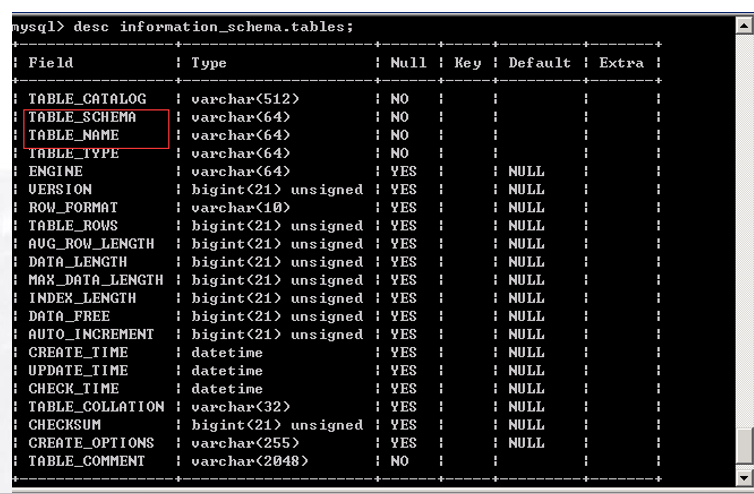
Task: Click the varchar(512) type value
Action: point(245,99)
